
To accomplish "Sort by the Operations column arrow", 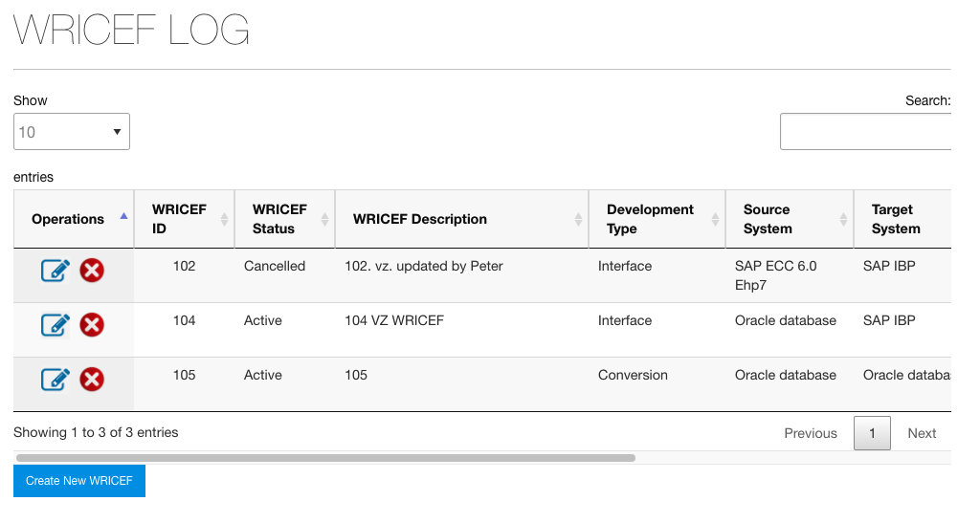I will click(123, 217).
